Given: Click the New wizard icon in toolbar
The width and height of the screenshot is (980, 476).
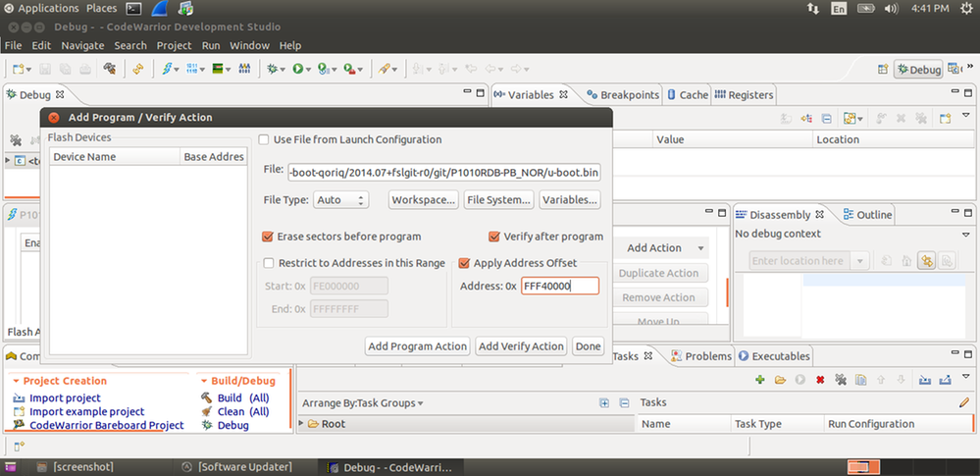Looking at the screenshot, I should (x=18, y=69).
